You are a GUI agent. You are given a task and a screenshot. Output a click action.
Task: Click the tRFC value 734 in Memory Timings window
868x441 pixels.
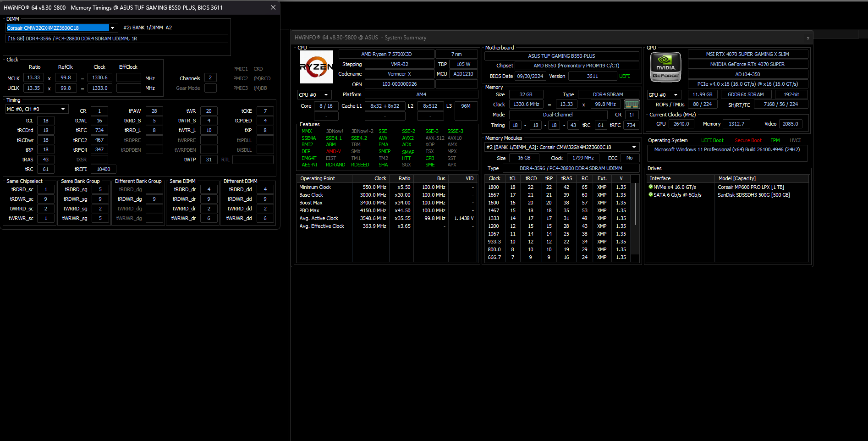point(99,130)
